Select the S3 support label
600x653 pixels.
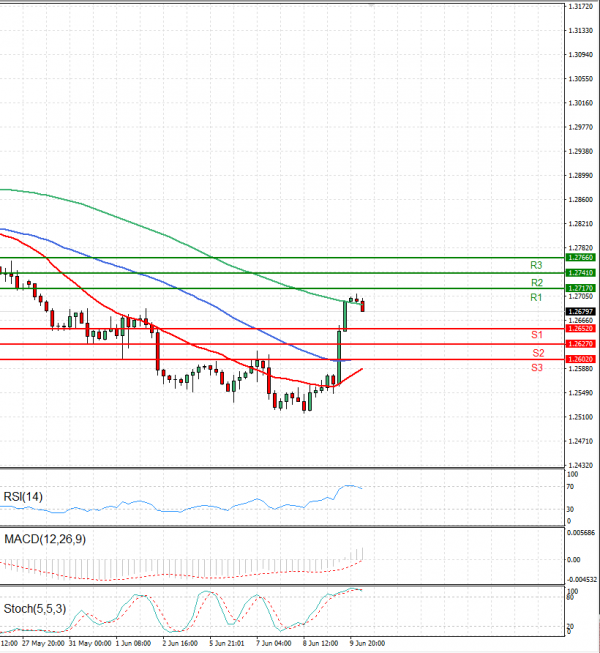pos(537,368)
